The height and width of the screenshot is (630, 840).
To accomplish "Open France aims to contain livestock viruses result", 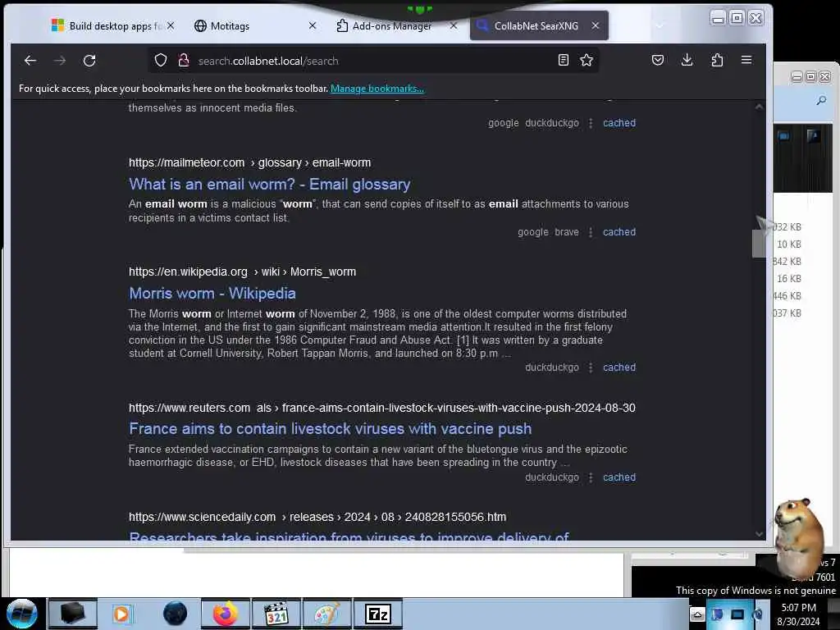I will (x=330, y=428).
